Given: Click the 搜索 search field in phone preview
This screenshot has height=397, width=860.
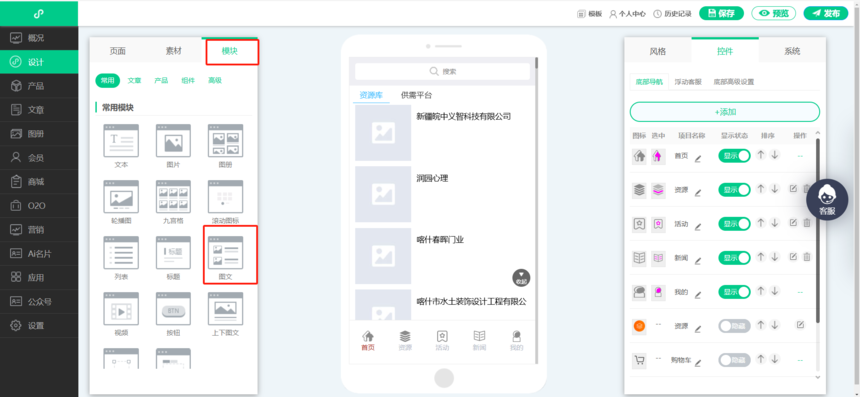Looking at the screenshot, I should point(442,71).
